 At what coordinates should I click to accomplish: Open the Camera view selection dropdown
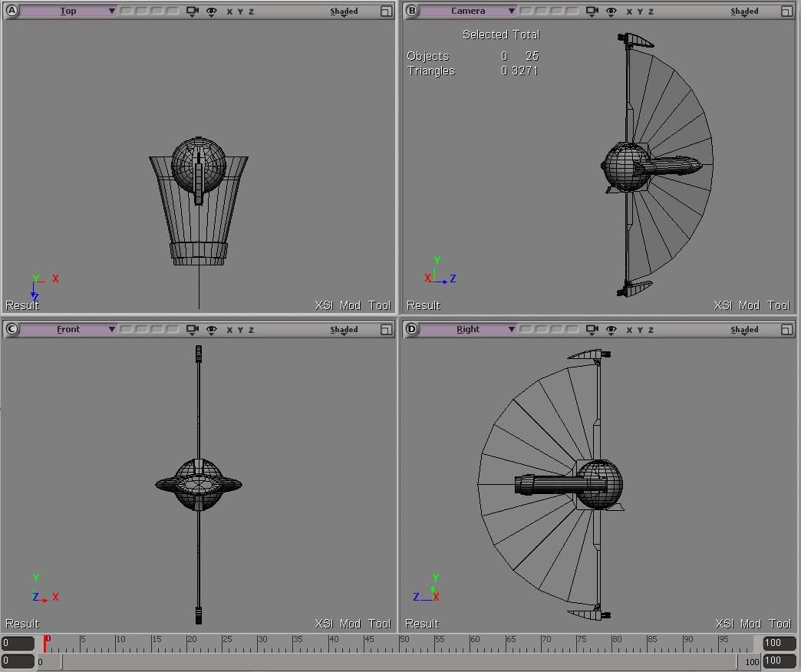[469, 11]
